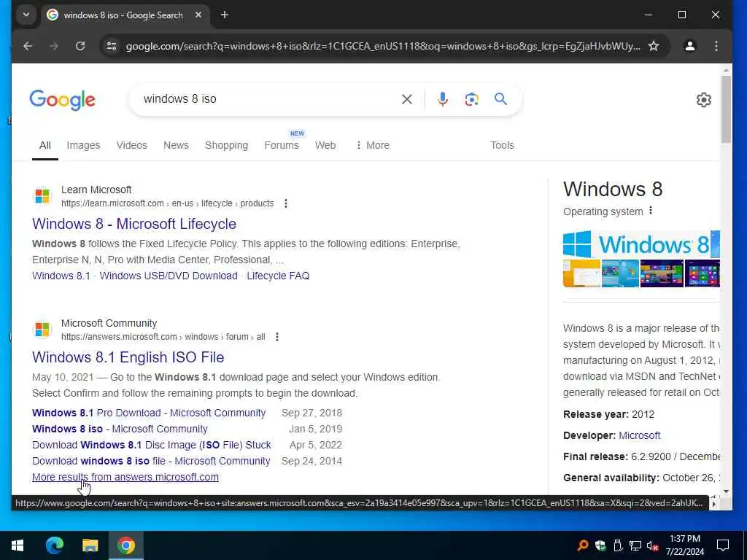Click the Chrome taskbar icon
747x560 pixels.
coord(125,545)
